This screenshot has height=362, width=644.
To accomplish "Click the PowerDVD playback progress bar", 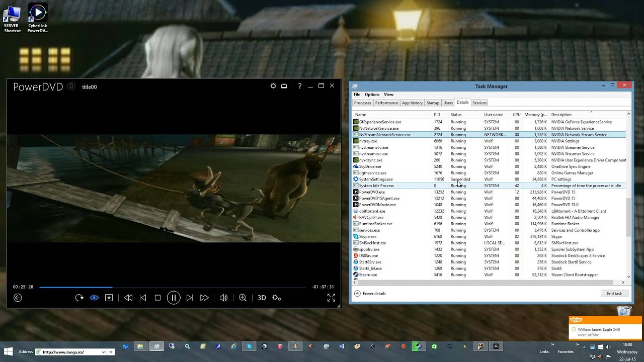I will tap(172, 287).
